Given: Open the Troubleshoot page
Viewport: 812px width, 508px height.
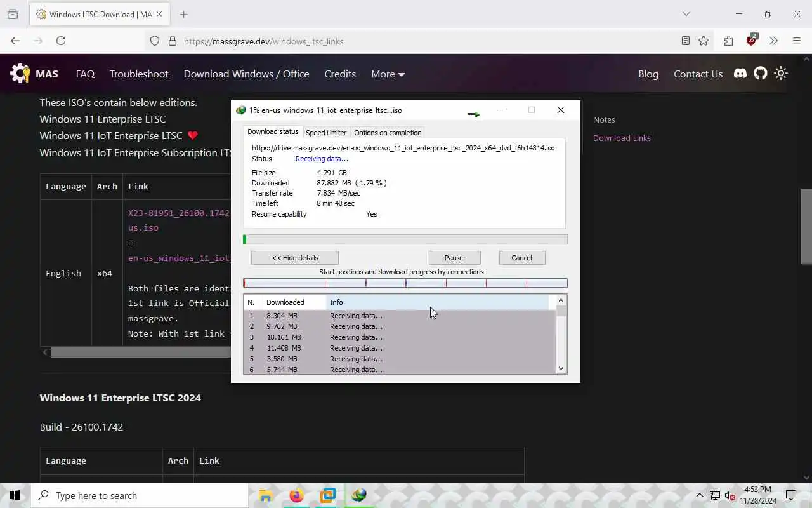Looking at the screenshot, I should (139, 74).
